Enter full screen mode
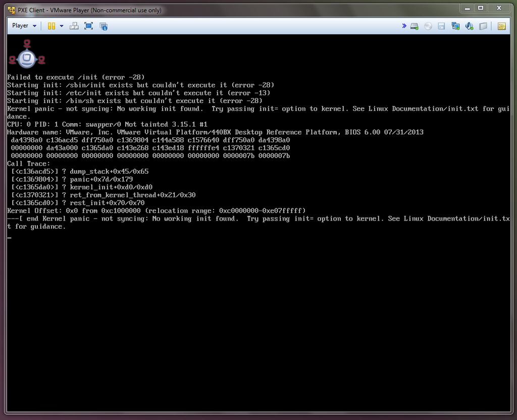 [88, 26]
